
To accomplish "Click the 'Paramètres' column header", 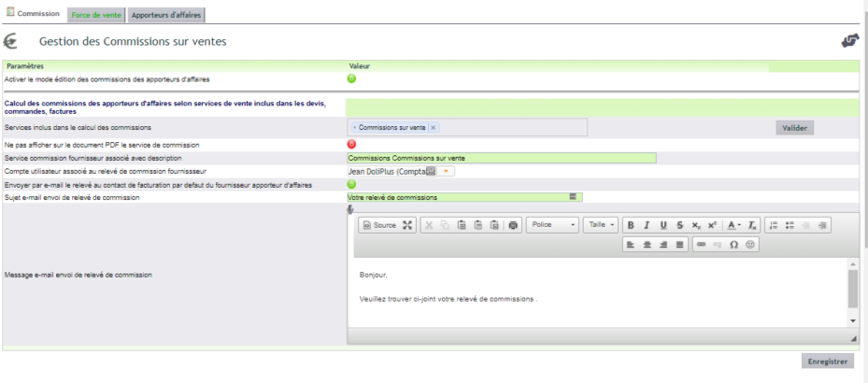I will click(x=25, y=66).
